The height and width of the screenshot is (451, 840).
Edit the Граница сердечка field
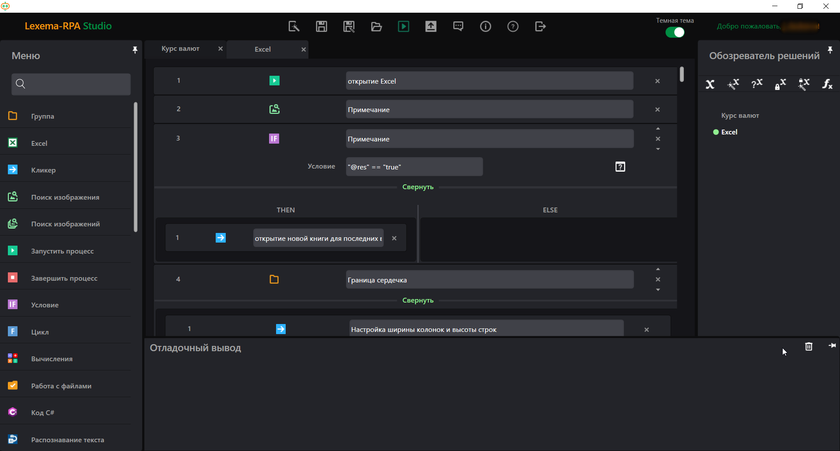click(x=490, y=280)
